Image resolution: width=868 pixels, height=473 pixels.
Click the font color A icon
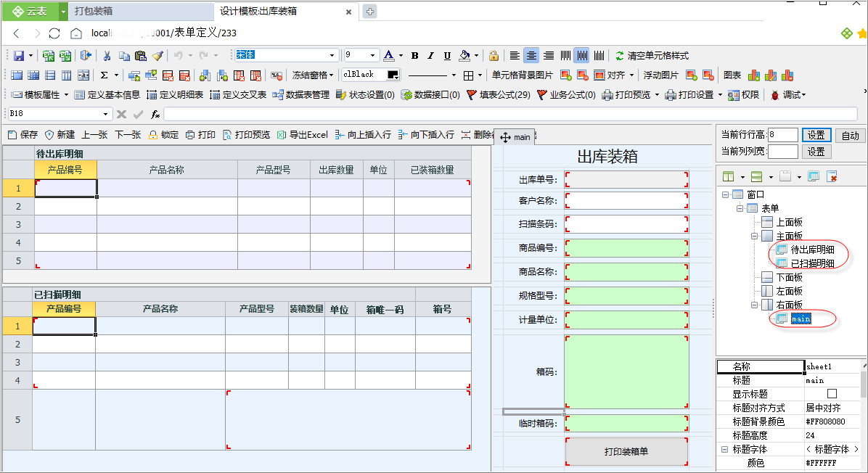(x=388, y=55)
